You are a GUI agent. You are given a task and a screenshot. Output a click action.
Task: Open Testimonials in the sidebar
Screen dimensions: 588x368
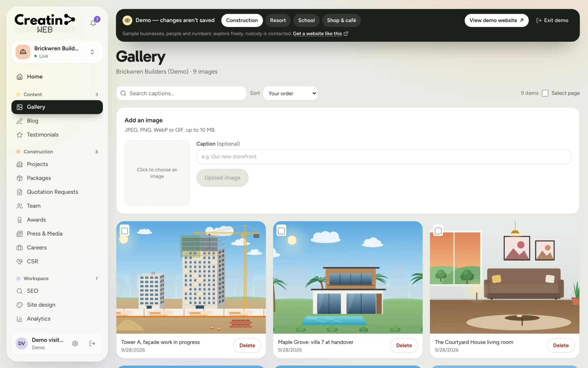coord(57,135)
